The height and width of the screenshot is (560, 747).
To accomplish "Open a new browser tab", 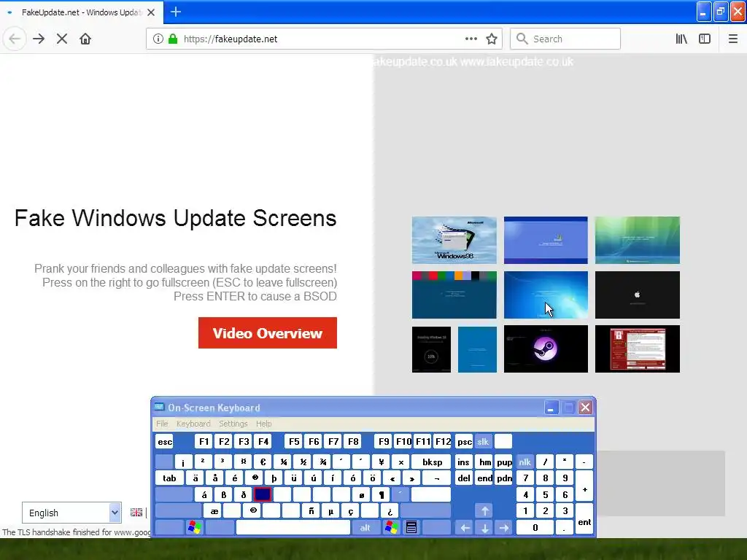I will [176, 12].
